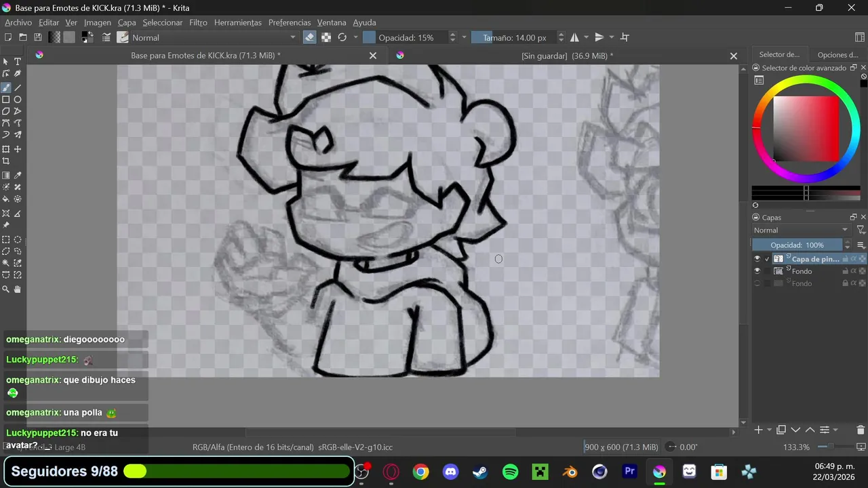Select the Pan hand tool
Image resolution: width=868 pixels, height=488 pixels.
[18, 289]
